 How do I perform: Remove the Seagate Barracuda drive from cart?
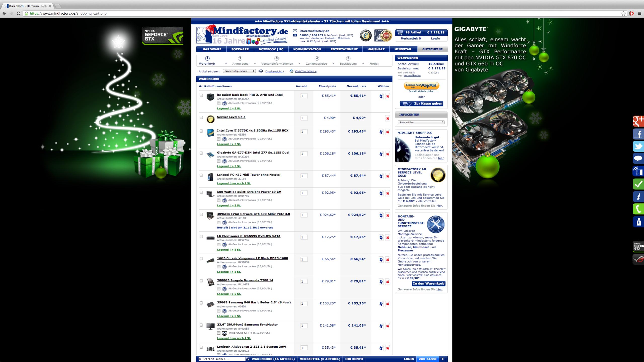[388, 282]
